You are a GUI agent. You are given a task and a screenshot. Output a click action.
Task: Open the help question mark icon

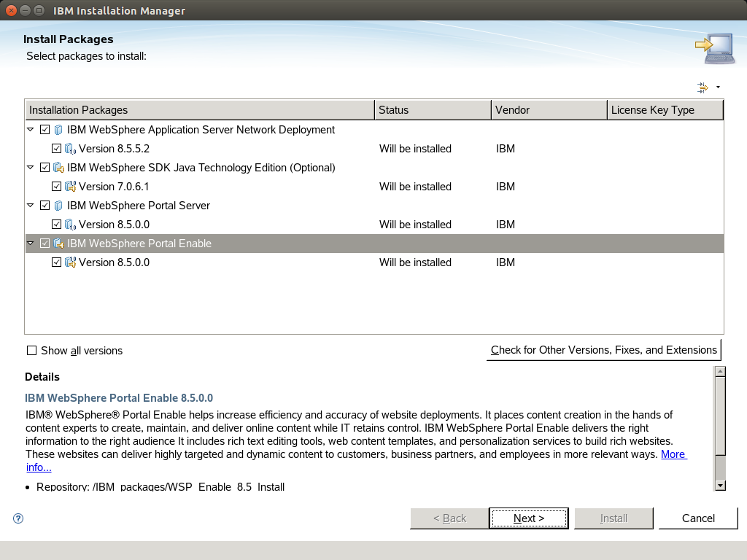tap(18, 518)
